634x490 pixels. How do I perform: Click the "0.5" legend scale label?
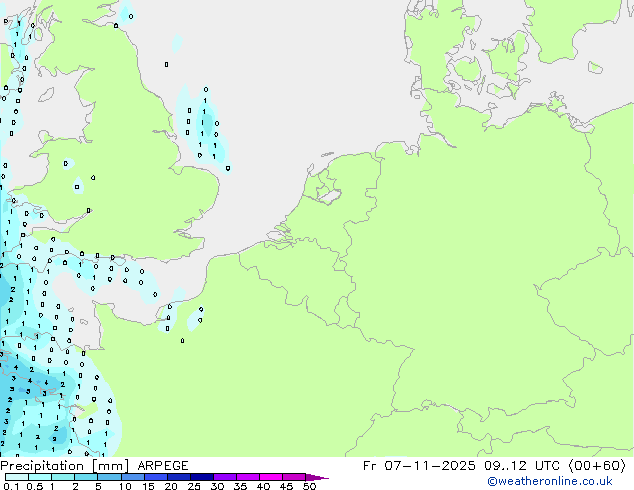[x=35, y=486]
